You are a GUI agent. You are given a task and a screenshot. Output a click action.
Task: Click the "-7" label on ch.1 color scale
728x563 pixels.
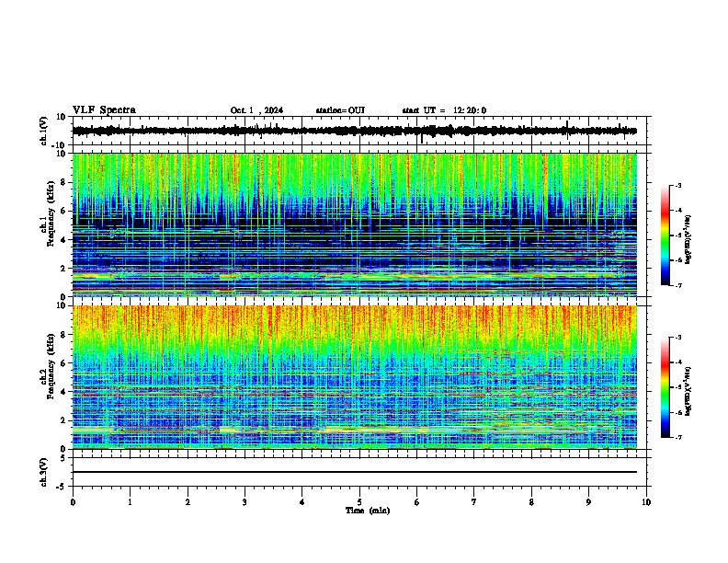point(678,285)
